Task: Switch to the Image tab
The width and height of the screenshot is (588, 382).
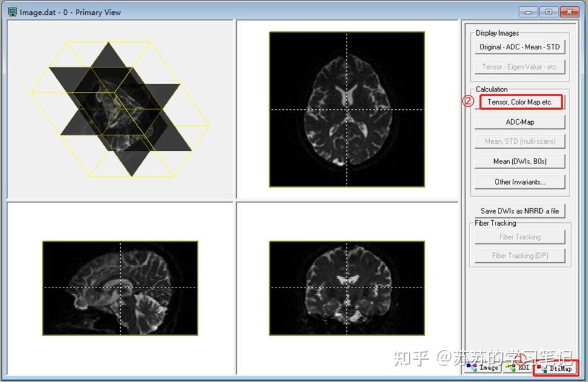Action: 488,368
